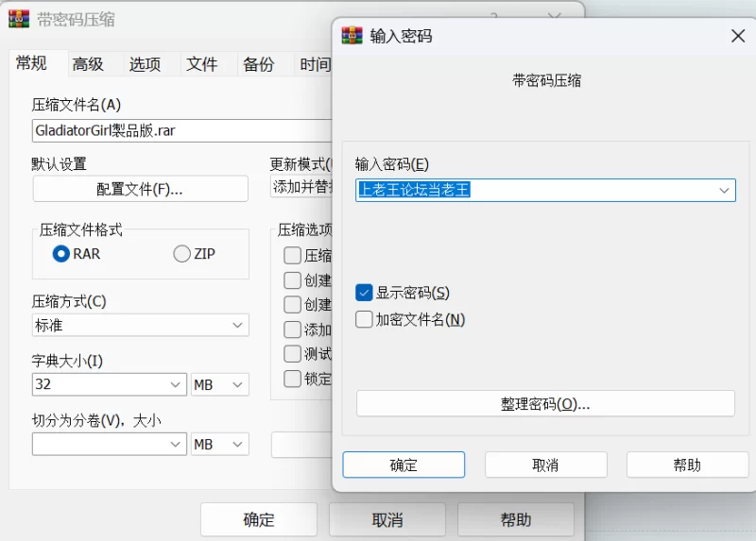Tick the first 压缩 option checkbox
Screen dimensions: 756x541
tap(292, 255)
